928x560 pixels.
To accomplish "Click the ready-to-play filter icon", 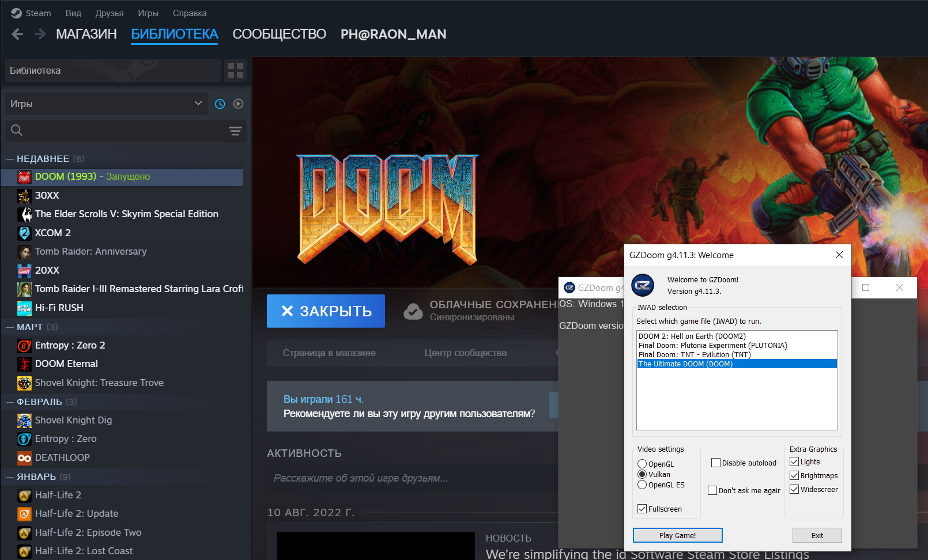I will pyautogui.click(x=238, y=104).
